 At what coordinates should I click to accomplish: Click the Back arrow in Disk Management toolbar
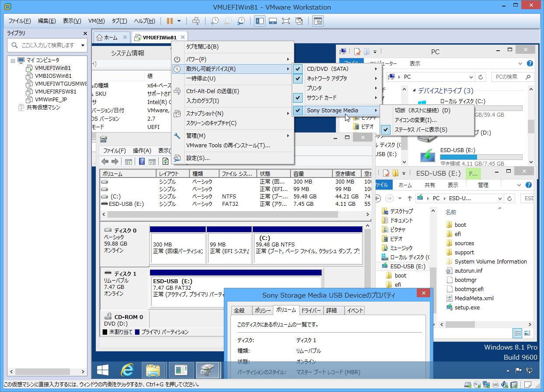click(105, 161)
